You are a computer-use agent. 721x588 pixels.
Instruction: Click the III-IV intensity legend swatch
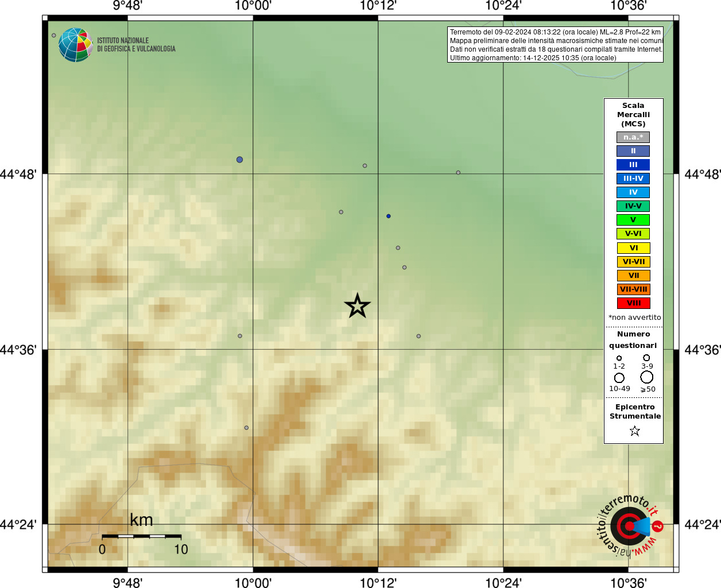click(633, 179)
